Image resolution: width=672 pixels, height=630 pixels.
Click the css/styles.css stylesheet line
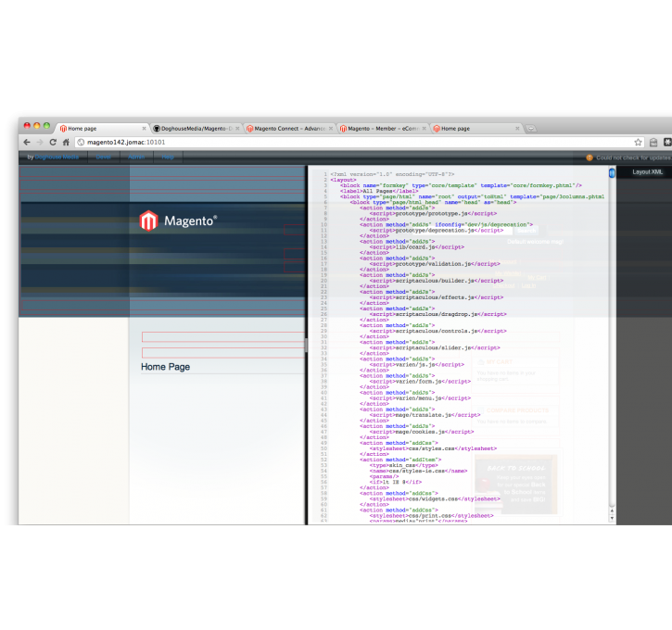point(433,448)
